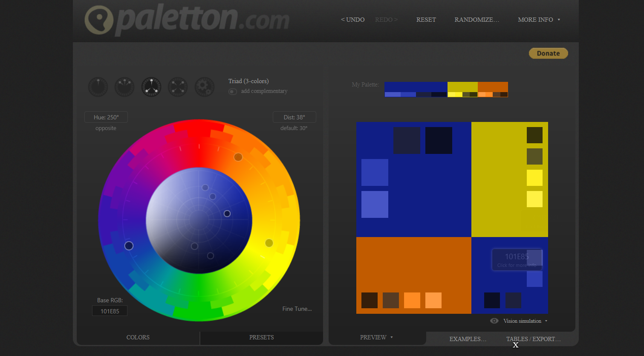Select the blue swatch in My Palette
Screen dimensions: 644x356
[x=415, y=87]
